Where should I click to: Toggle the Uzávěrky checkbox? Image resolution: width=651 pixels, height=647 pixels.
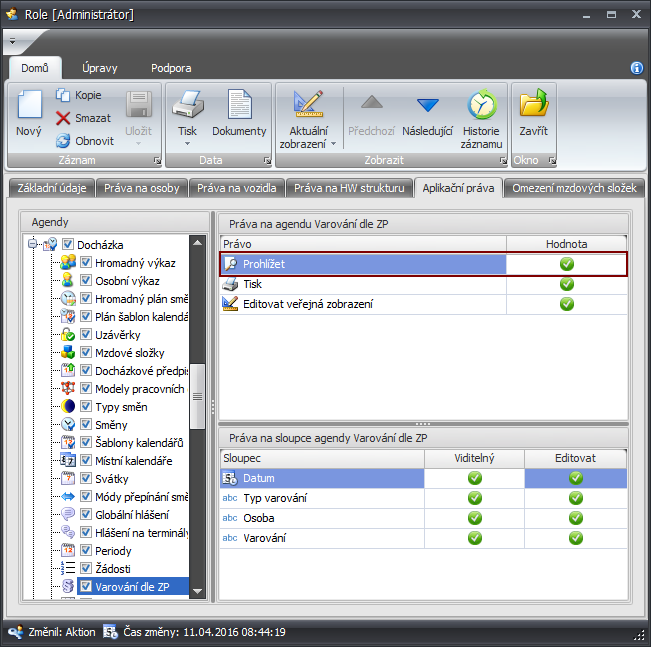[x=86, y=335]
